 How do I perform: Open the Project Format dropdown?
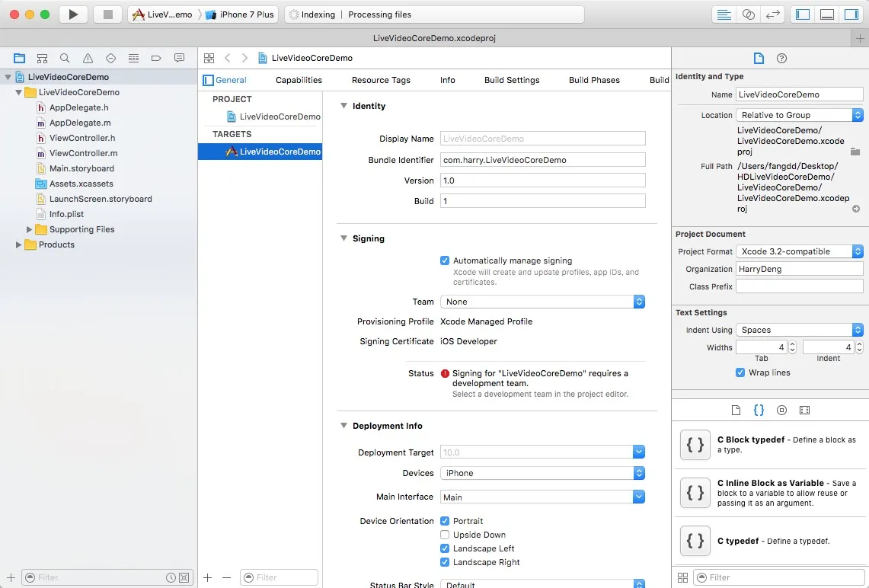pyautogui.click(x=799, y=251)
